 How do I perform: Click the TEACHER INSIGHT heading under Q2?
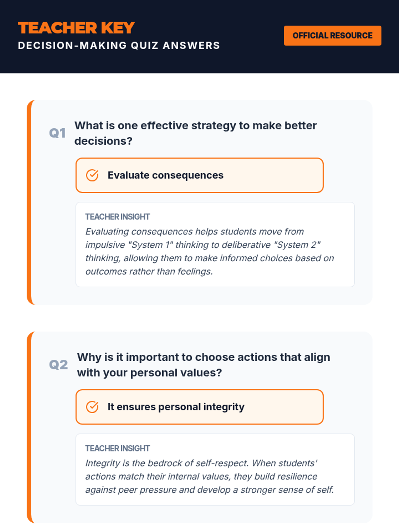(x=117, y=448)
